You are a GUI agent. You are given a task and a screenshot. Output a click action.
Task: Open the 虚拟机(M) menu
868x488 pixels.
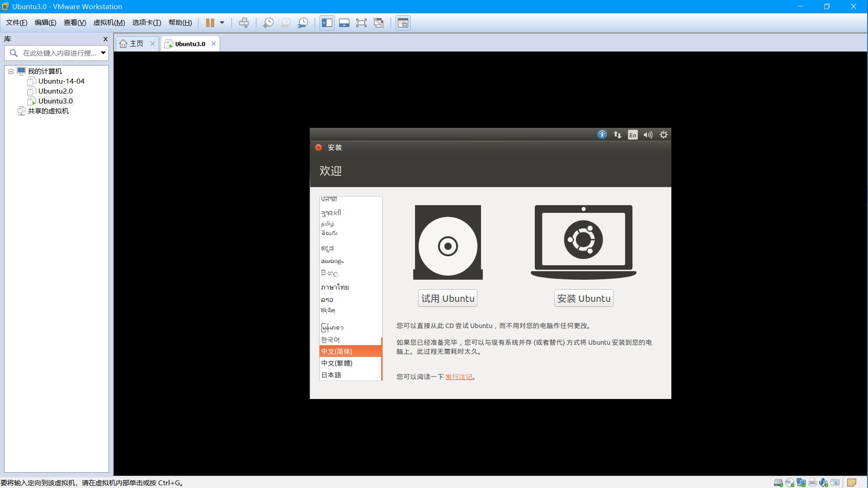(109, 23)
